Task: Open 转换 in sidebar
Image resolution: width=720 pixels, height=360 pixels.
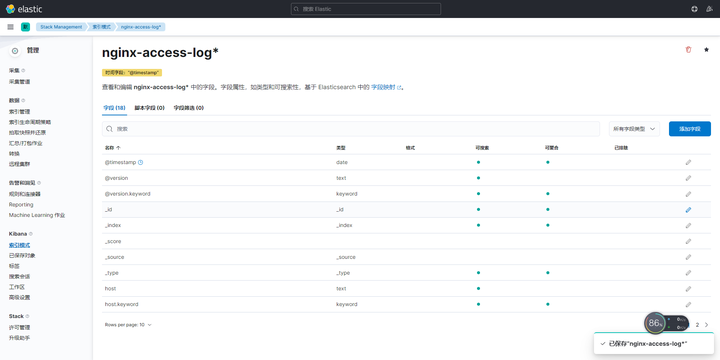Action: (x=14, y=153)
